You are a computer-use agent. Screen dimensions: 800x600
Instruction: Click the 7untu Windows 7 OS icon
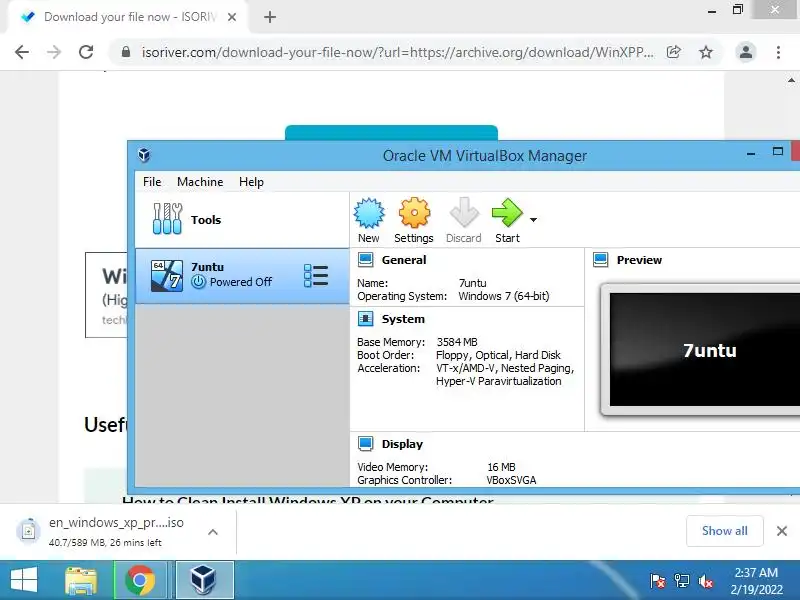click(x=167, y=276)
